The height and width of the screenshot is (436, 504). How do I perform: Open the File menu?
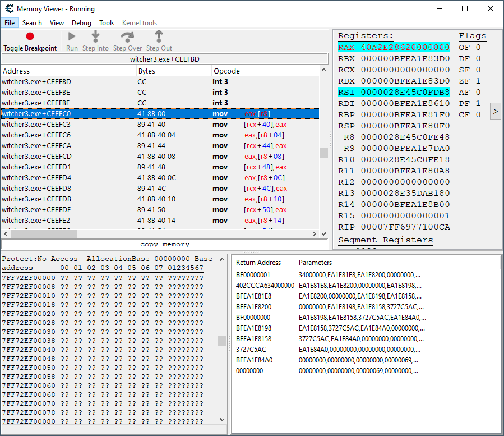coord(10,23)
